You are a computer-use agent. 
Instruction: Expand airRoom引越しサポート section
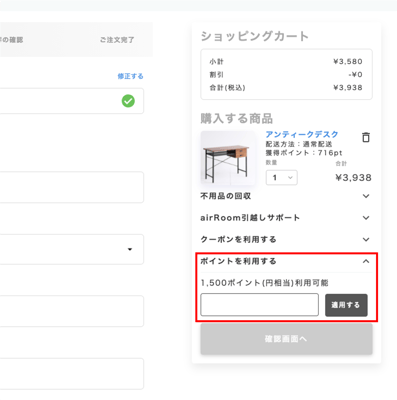pyautogui.click(x=286, y=218)
